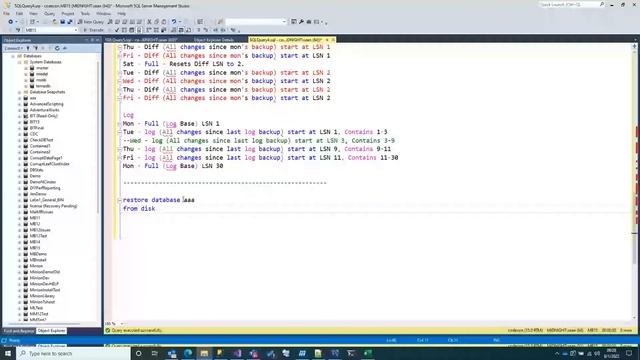Viewport: 640px width, 360px height.
Task: Expand the MB11 database node
Action: pos(19,218)
